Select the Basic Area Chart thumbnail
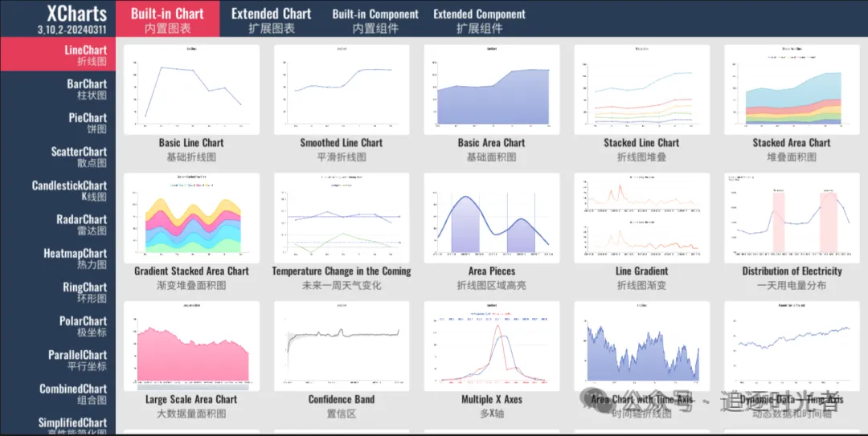Image resolution: width=868 pixels, height=436 pixels. (x=492, y=90)
